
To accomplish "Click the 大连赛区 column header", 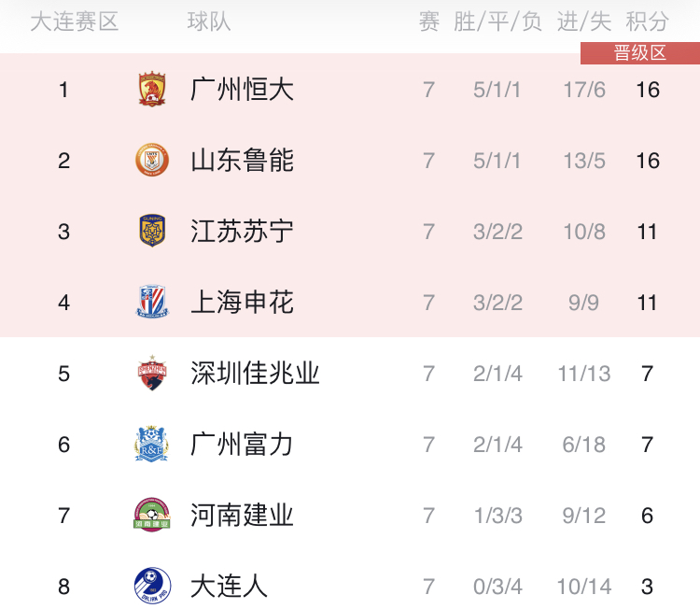I will point(74,21).
